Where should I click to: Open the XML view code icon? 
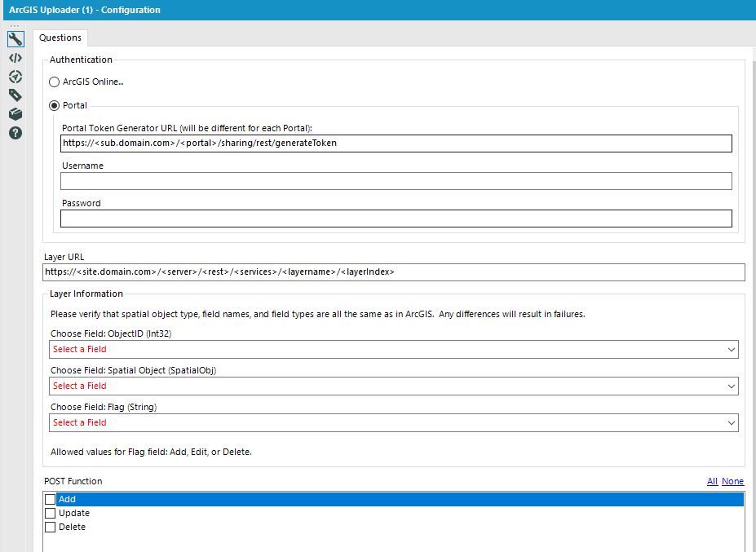point(15,58)
